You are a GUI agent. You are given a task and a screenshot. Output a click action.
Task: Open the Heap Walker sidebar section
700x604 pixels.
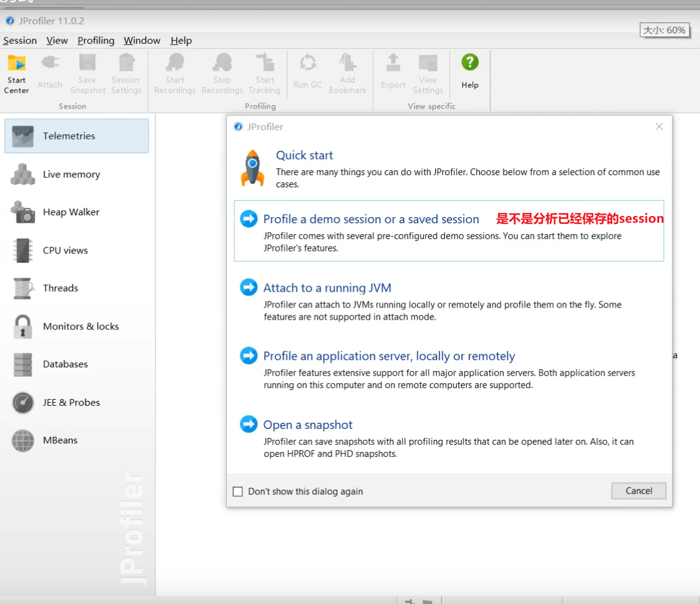[x=77, y=212]
